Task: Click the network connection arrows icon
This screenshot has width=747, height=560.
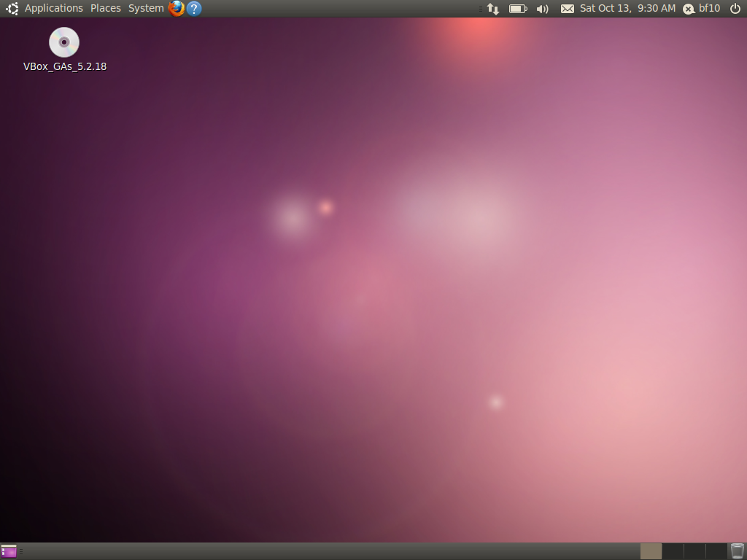Action: click(493, 9)
